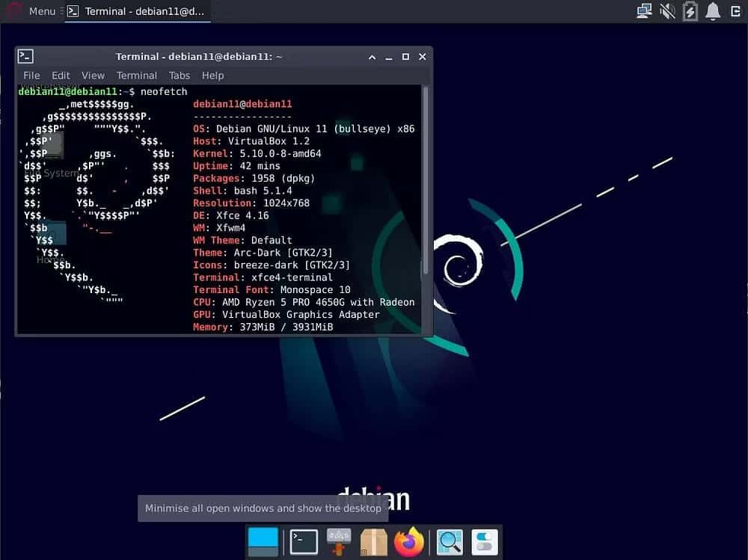This screenshot has width=748, height=560.
Task: Click the battery power manager icon
Action: (690, 11)
